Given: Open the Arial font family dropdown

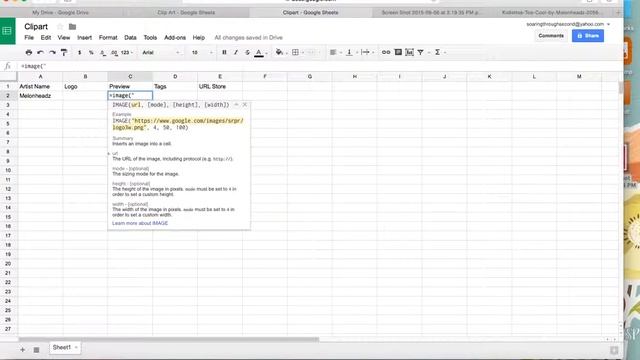Looking at the screenshot, I should tap(160, 52).
